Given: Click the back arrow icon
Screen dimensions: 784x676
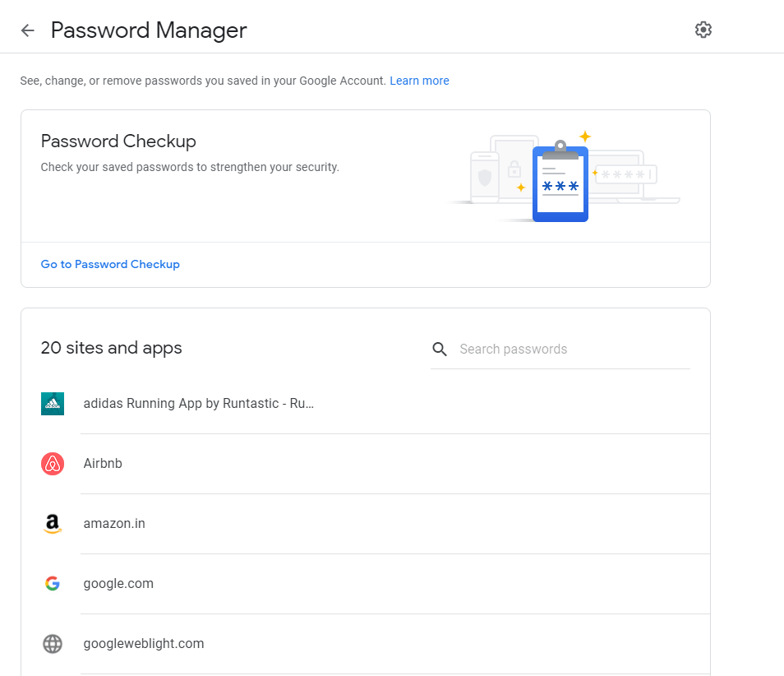Looking at the screenshot, I should (27, 30).
